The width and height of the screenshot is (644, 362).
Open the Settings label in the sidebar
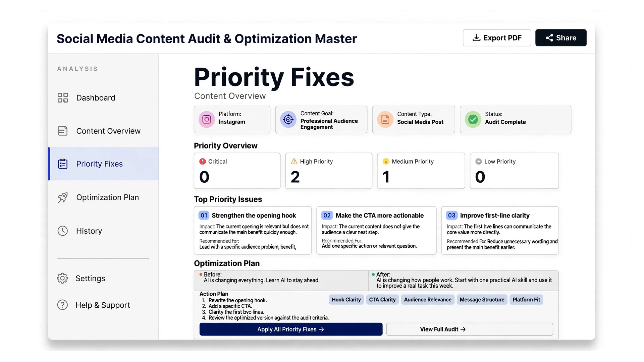pos(90,278)
